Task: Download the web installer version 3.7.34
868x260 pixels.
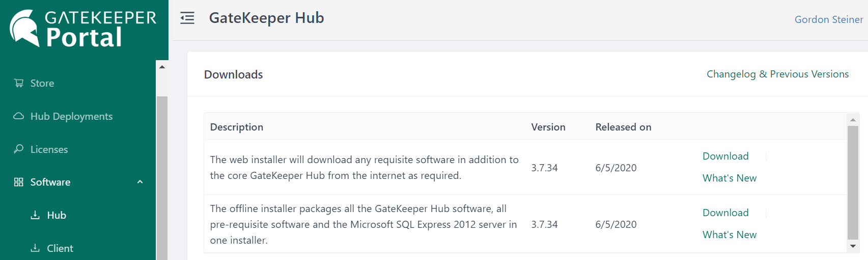Action: click(x=725, y=156)
